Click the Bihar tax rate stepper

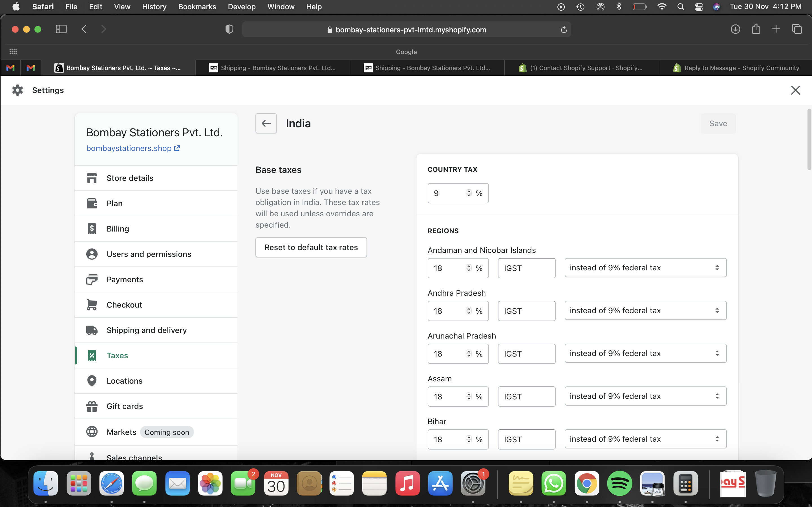coord(469,439)
